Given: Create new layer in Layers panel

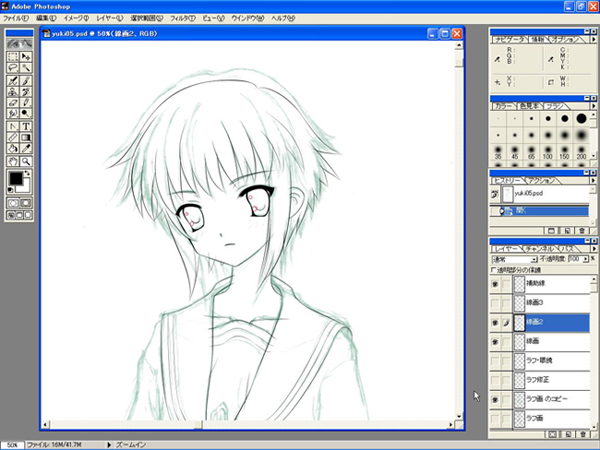Looking at the screenshot, I should (x=568, y=434).
